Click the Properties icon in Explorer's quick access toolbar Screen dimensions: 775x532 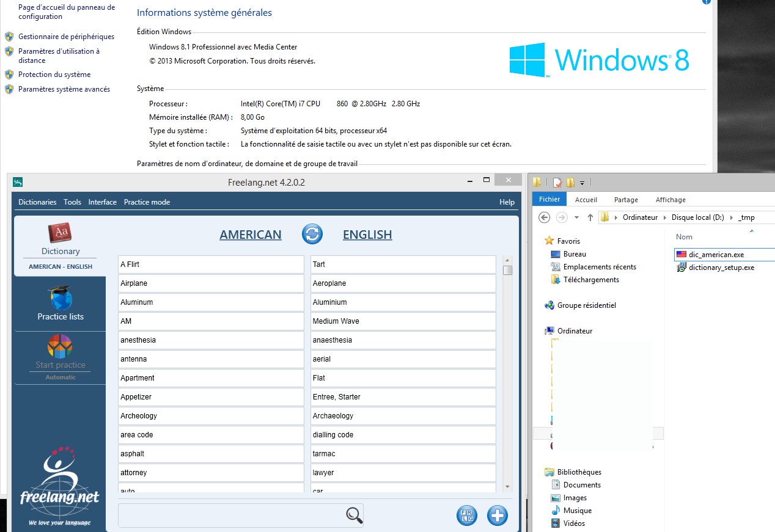[x=557, y=183]
